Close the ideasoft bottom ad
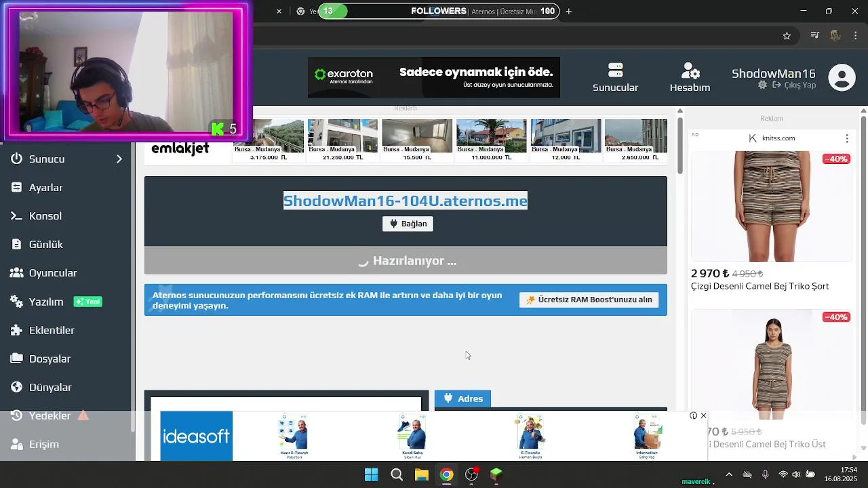 [x=703, y=415]
